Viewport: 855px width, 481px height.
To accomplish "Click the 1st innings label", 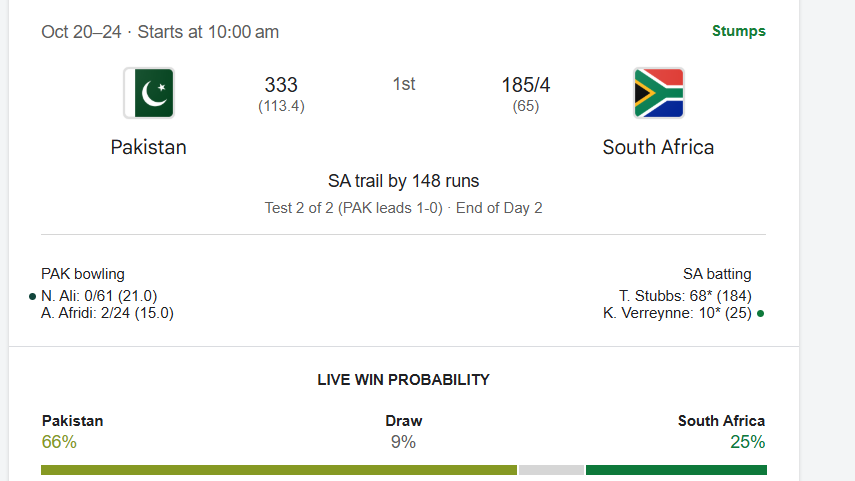I will (404, 84).
